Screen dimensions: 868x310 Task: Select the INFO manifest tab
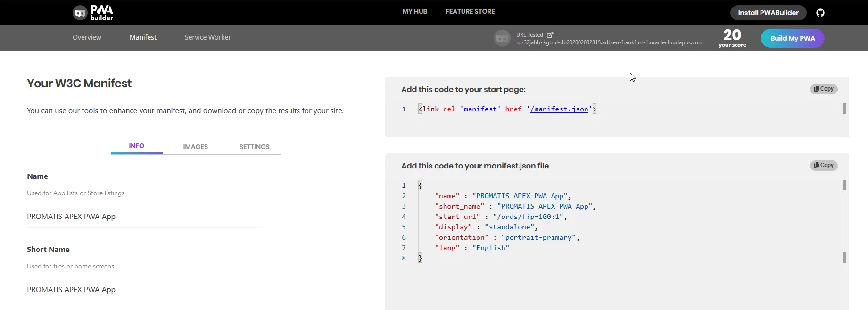pos(137,146)
